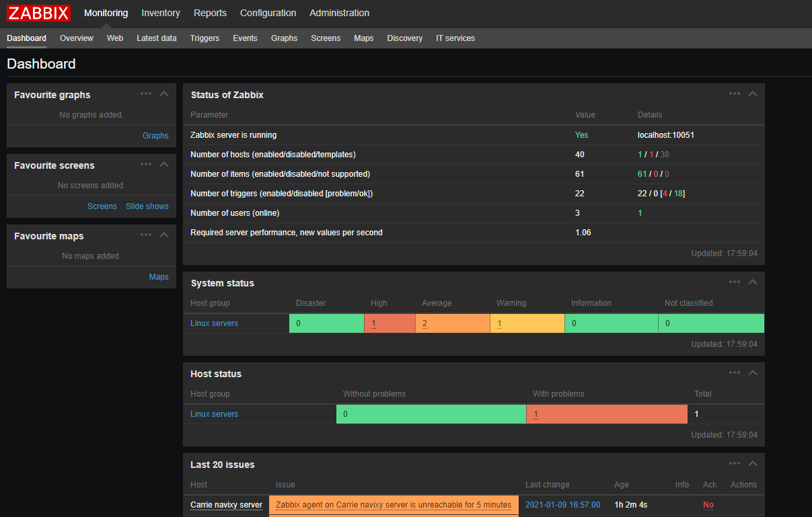Viewport: 812px width, 517px height.
Task: Go to the IT services submenu
Action: point(455,38)
